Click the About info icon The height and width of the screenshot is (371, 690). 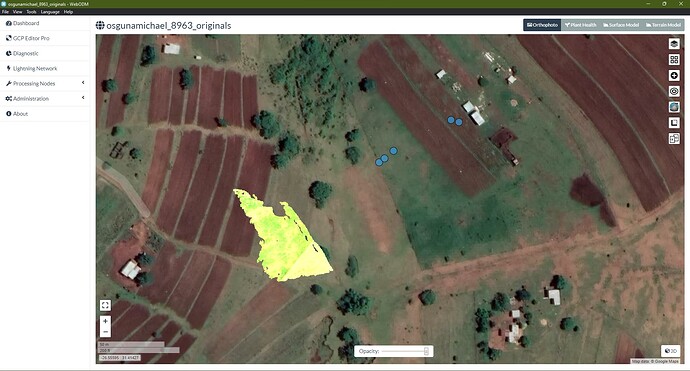point(8,114)
